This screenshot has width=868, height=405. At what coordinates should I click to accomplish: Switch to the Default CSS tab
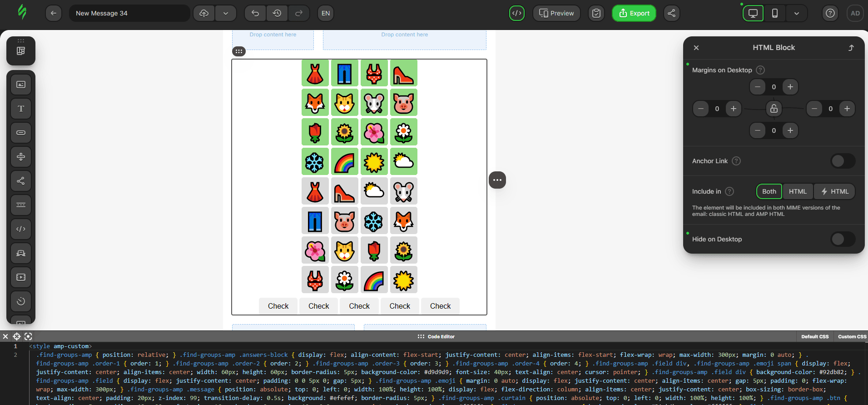tap(815, 337)
